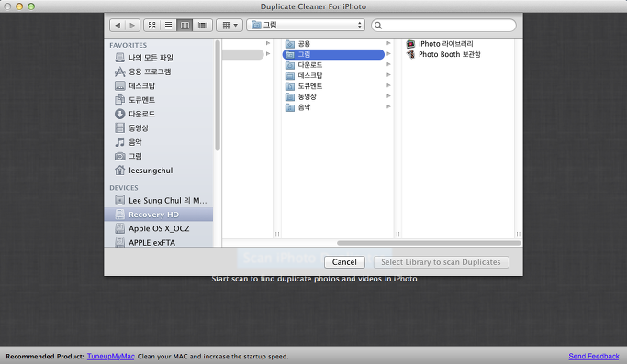
Task: Open the TuneupMyMac link
Action: coord(111,356)
